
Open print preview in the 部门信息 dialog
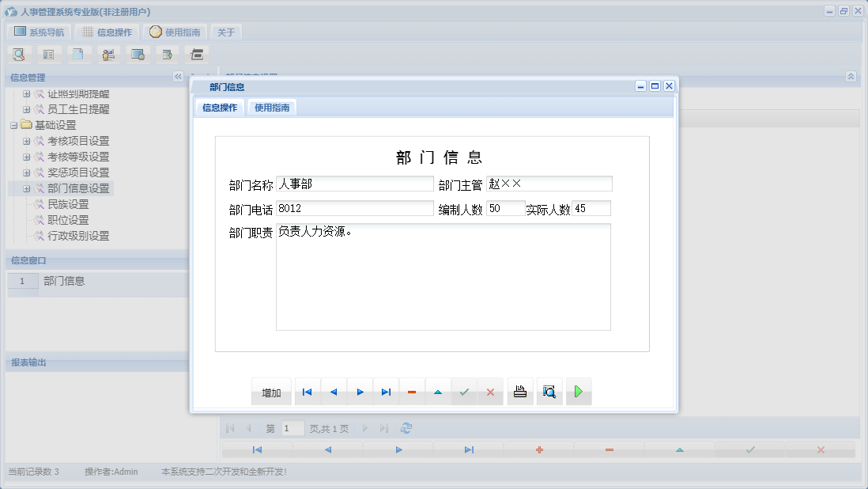click(x=549, y=391)
